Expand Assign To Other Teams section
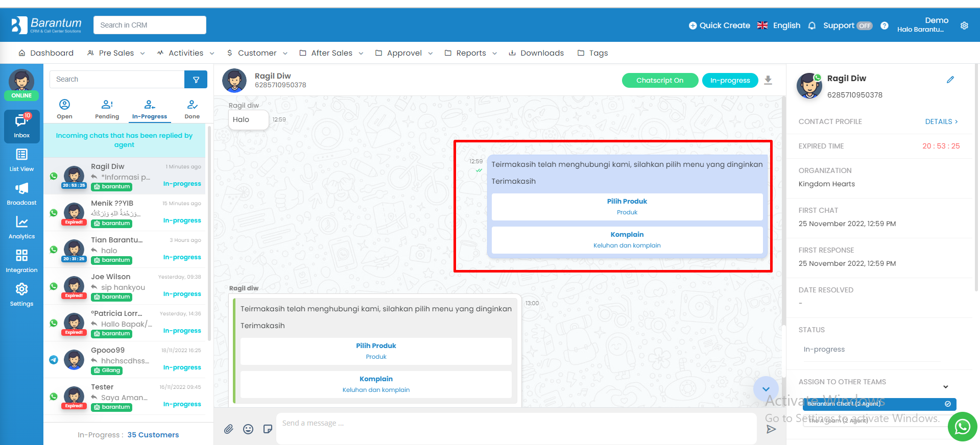The height and width of the screenshot is (445, 980). 946,387
